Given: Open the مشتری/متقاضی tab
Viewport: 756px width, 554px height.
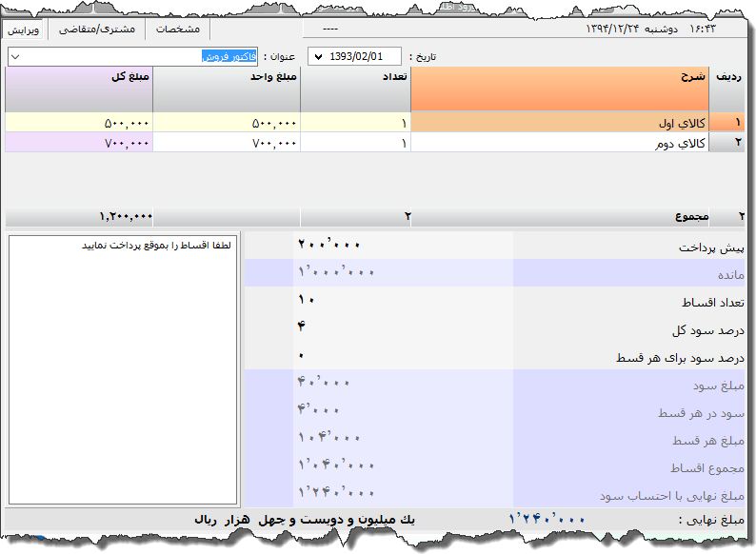Looking at the screenshot, I should 96,30.
